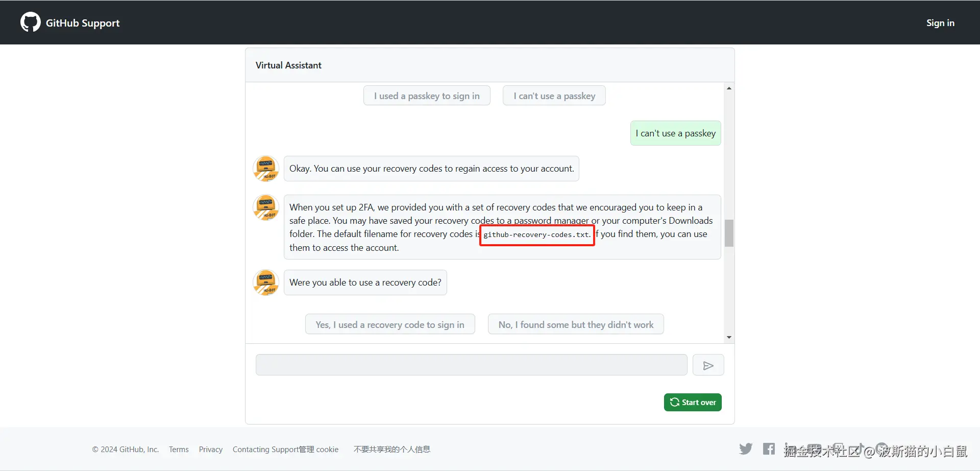Viewport: 980px width, 471px height.
Task: Choose the 'I can't use a passkey' option button
Action: tap(554, 96)
